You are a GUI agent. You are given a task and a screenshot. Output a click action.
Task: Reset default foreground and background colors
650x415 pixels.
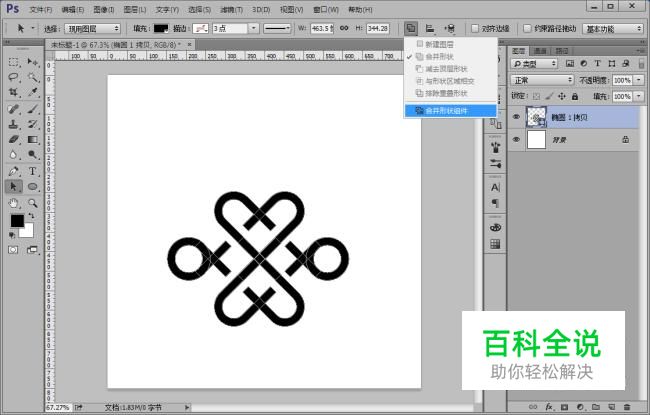[x=12, y=235]
